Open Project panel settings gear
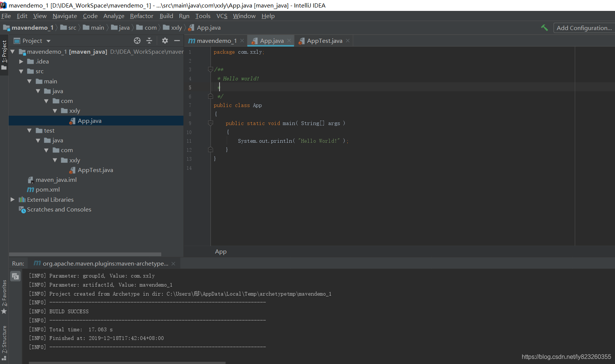Image resolution: width=615 pixels, height=364 pixels. point(165,41)
